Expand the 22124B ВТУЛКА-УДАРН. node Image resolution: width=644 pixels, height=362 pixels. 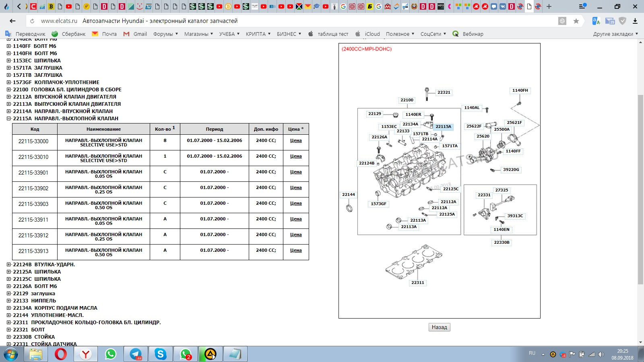9,265
